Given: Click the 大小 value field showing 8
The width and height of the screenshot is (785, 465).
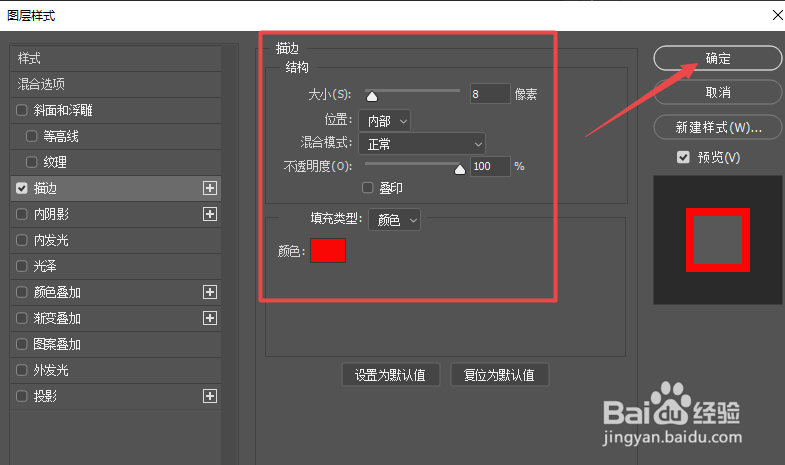Looking at the screenshot, I should click(490, 94).
